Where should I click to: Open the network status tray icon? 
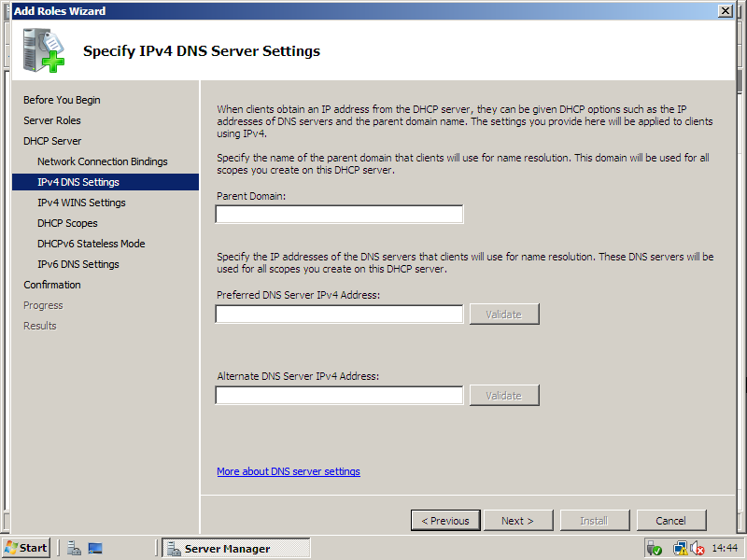pyautogui.click(x=680, y=548)
